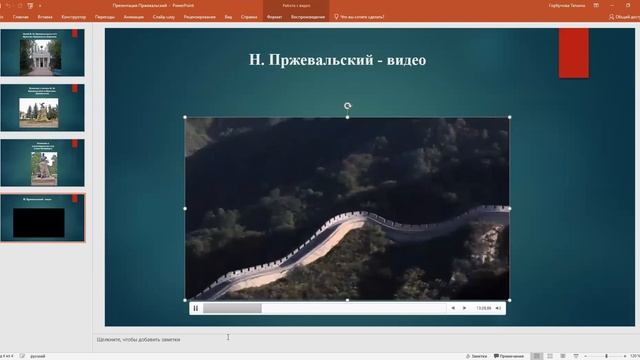Click the notes area to add notes

coord(138,340)
